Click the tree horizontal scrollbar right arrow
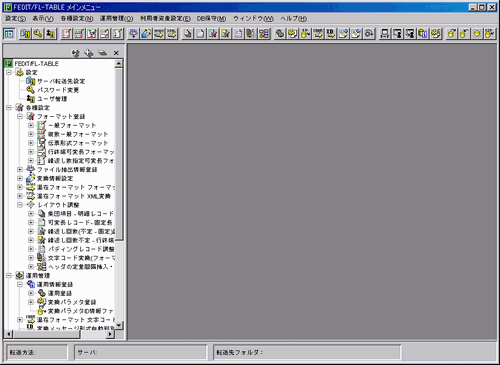The image size is (500, 365). pyautogui.click(x=110, y=334)
